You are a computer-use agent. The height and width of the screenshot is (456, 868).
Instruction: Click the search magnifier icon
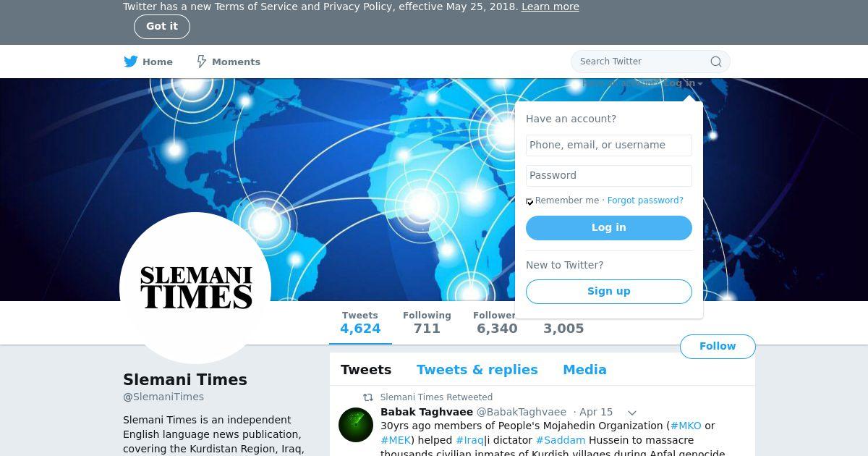[716, 62]
